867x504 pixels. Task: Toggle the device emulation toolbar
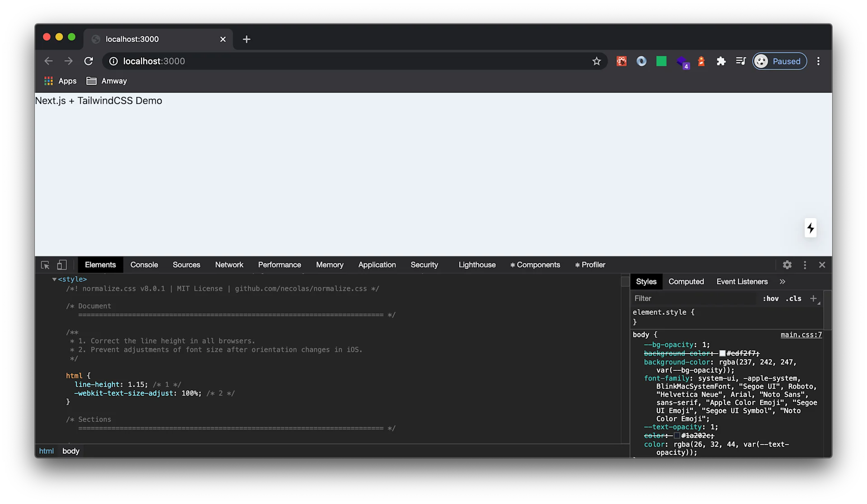pyautogui.click(x=62, y=265)
